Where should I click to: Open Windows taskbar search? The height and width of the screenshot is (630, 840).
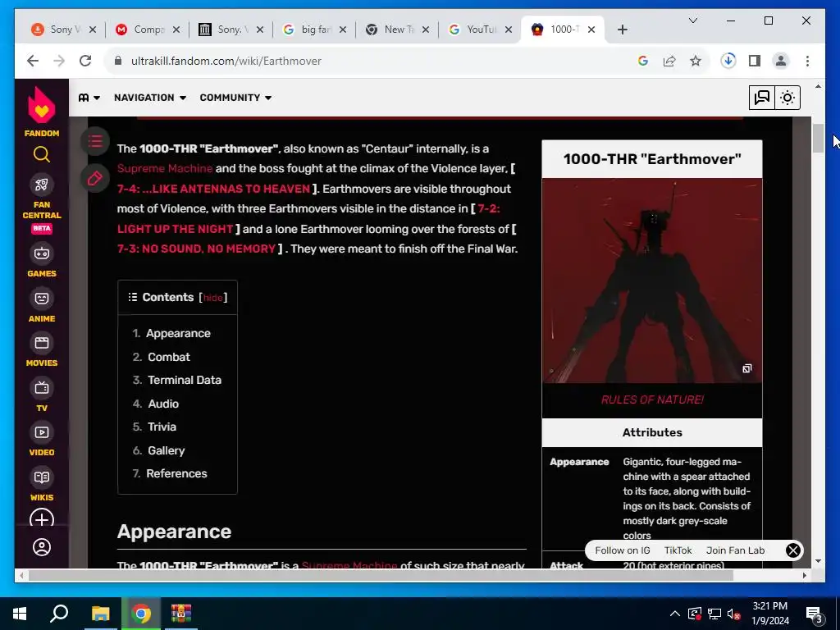(59, 614)
